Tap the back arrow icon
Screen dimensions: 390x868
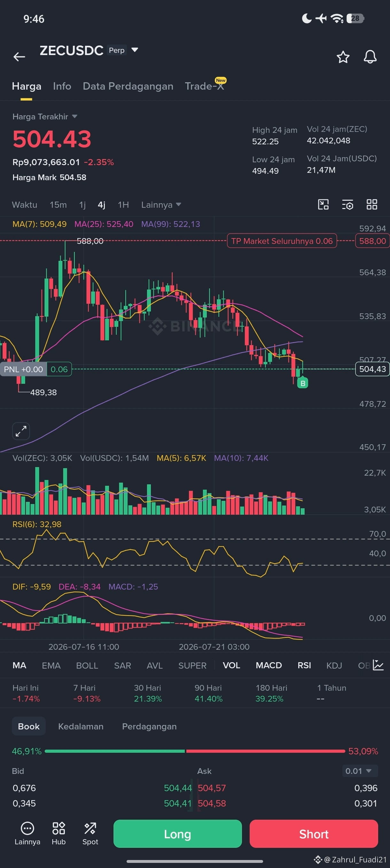pyautogui.click(x=19, y=57)
